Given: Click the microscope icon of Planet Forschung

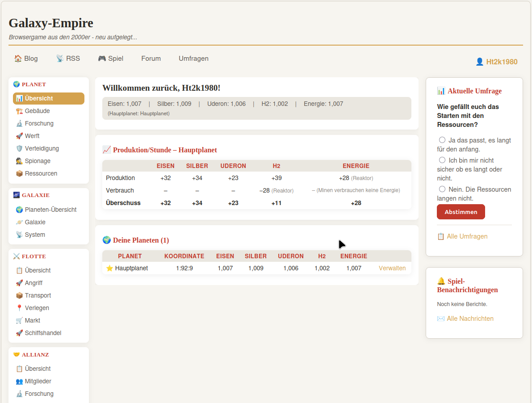Looking at the screenshot, I should tap(19, 123).
